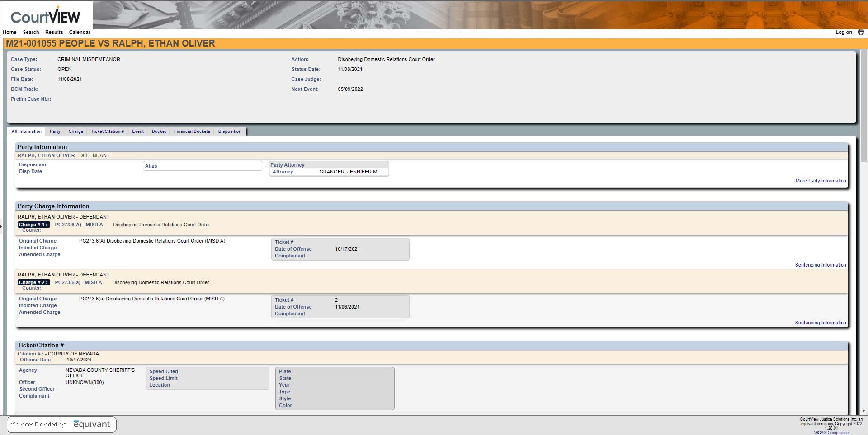
Task: Click Charge 2 Date of Offense 11/06/2021
Action: click(x=347, y=307)
